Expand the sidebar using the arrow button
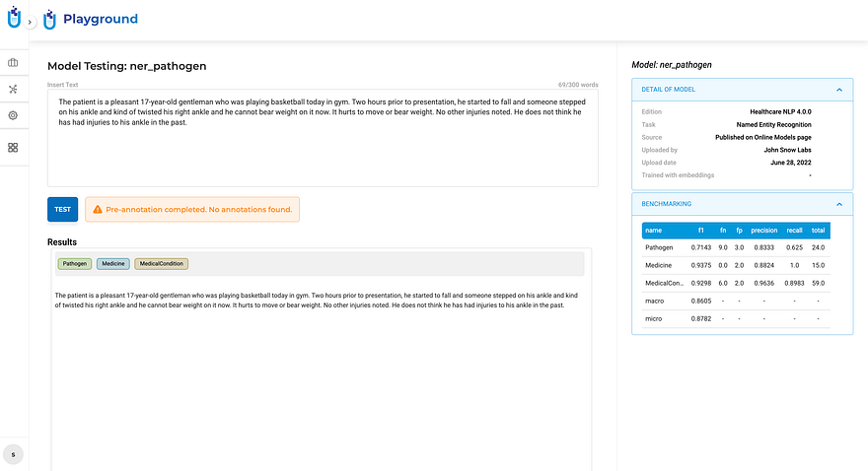 (x=31, y=22)
